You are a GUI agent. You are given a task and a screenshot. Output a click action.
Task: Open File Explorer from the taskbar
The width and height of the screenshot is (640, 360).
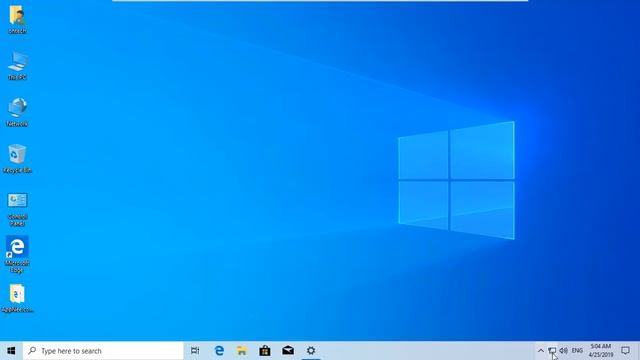coord(242,351)
